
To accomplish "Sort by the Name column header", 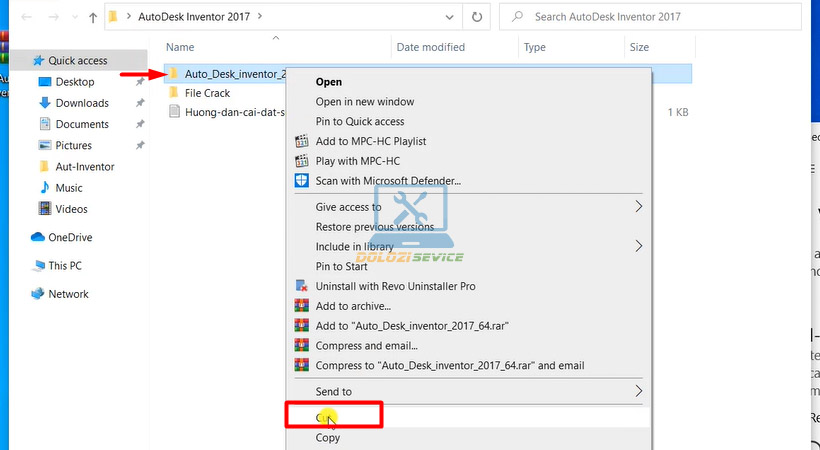I will tap(180, 47).
